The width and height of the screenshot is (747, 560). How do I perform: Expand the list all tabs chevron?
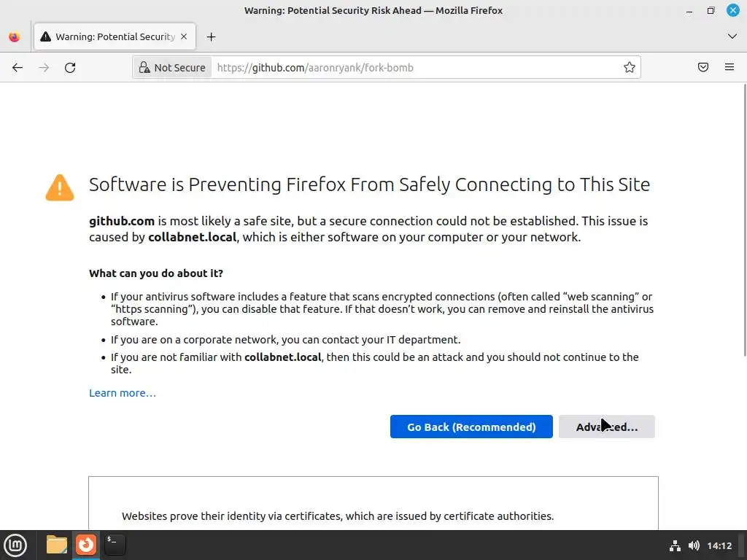(732, 36)
